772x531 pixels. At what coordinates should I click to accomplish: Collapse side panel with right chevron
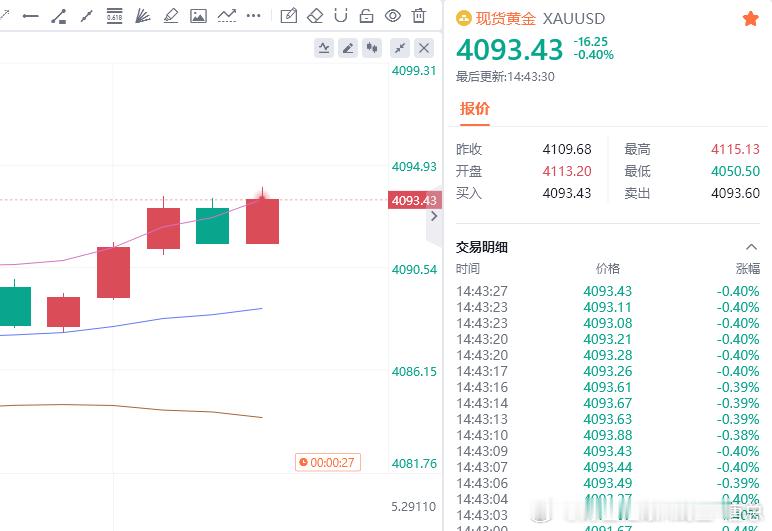pos(434,216)
